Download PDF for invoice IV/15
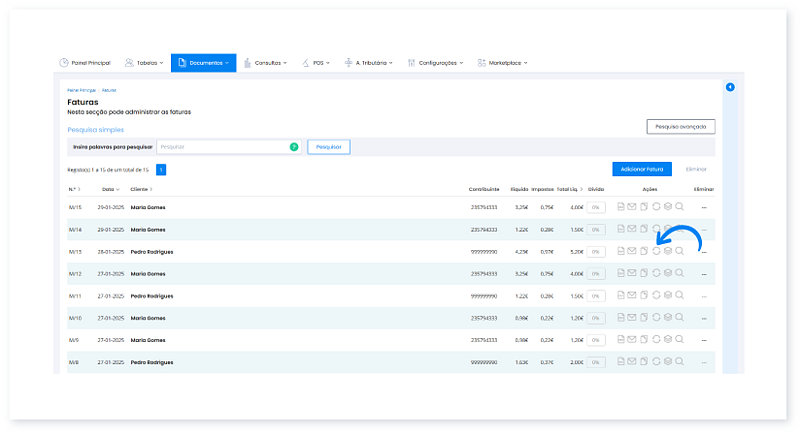Screen dimensions: 800x434 pyautogui.click(x=621, y=207)
